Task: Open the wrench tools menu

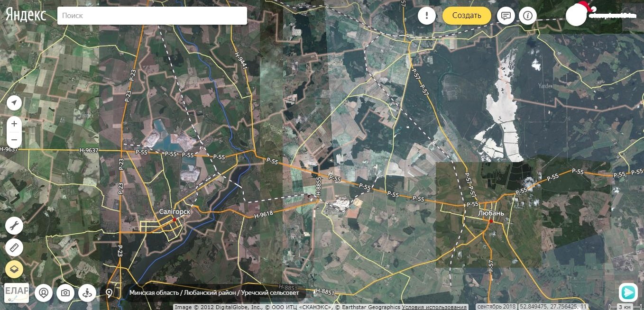Action: [x=14, y=226]
